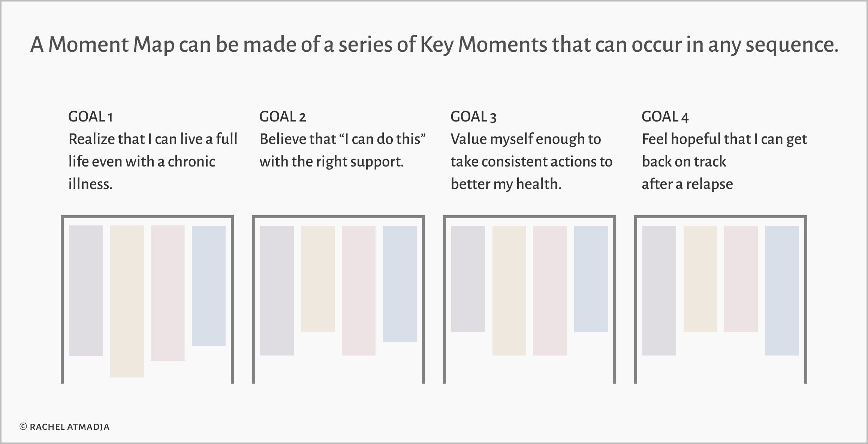Pick the beige bar under Goal 3
Screen dimensions: 868x444
tap(509, 290)
